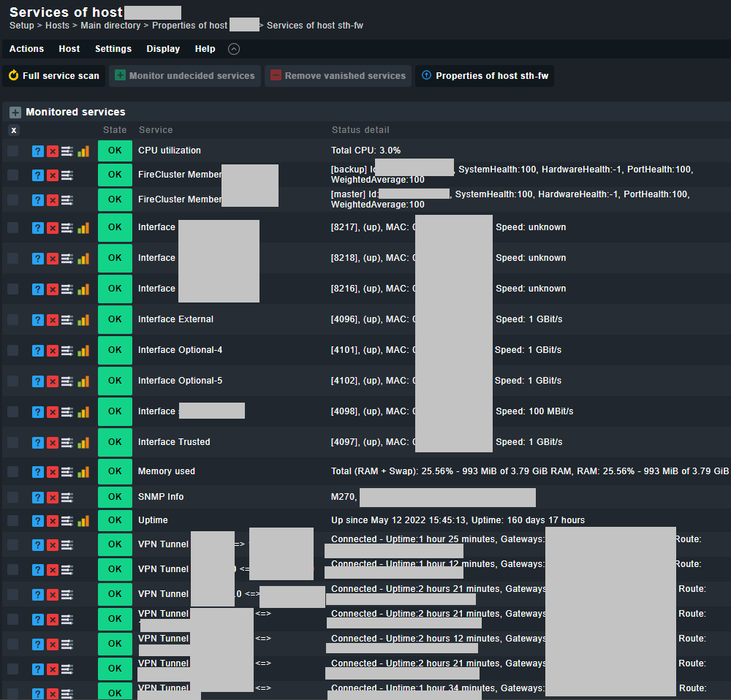Select the checkbox on the CPU utilization row
731x700 pixels.
12,151
